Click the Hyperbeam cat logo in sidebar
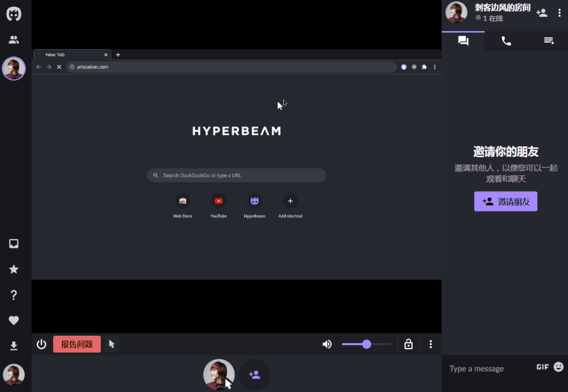This screenshot has width=568, height=392. (14, 14)
